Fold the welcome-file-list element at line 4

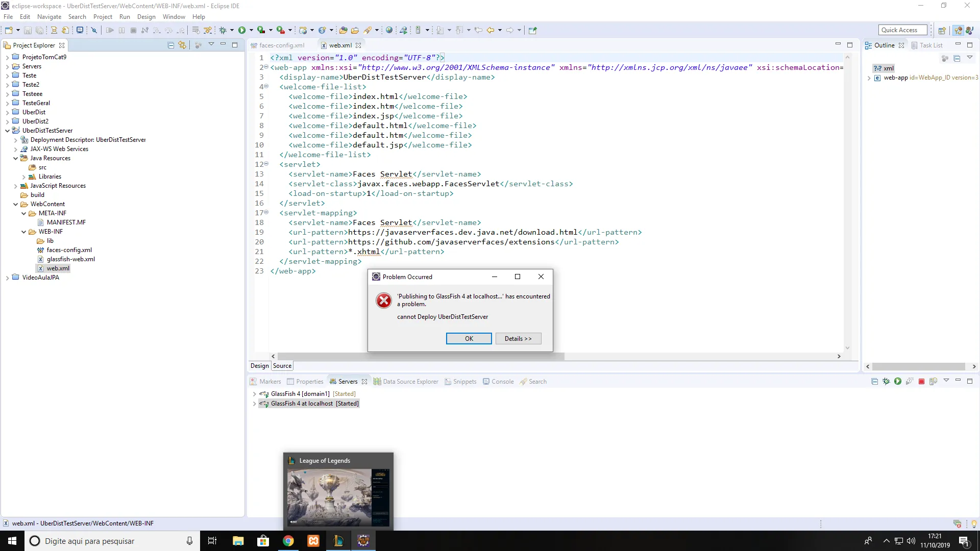pos(266,86)
